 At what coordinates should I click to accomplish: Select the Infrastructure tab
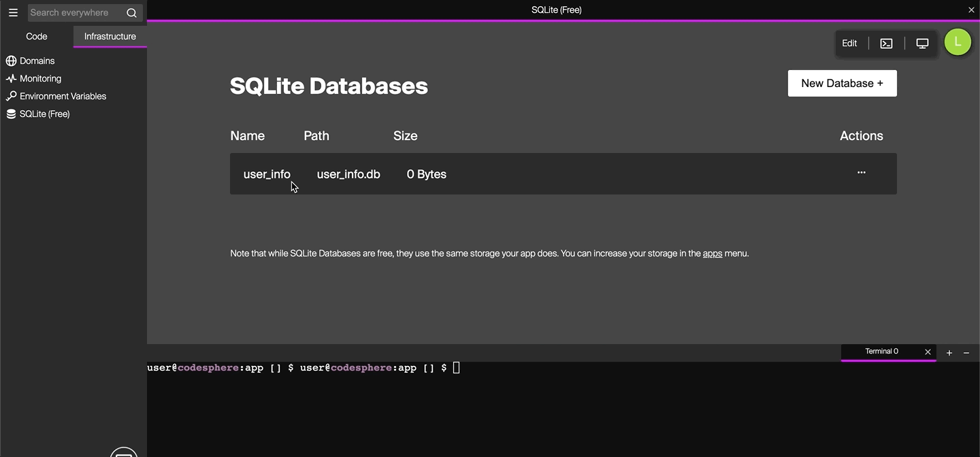pos(110,37)
